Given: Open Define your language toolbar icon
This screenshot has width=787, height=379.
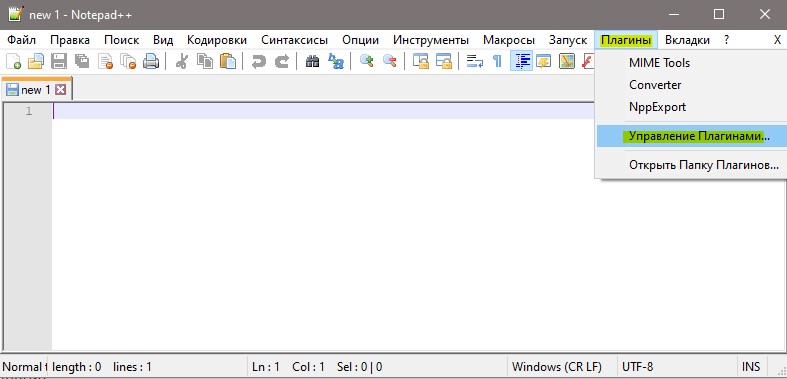Looking at the screenshot, I should (x=544, y=61).
